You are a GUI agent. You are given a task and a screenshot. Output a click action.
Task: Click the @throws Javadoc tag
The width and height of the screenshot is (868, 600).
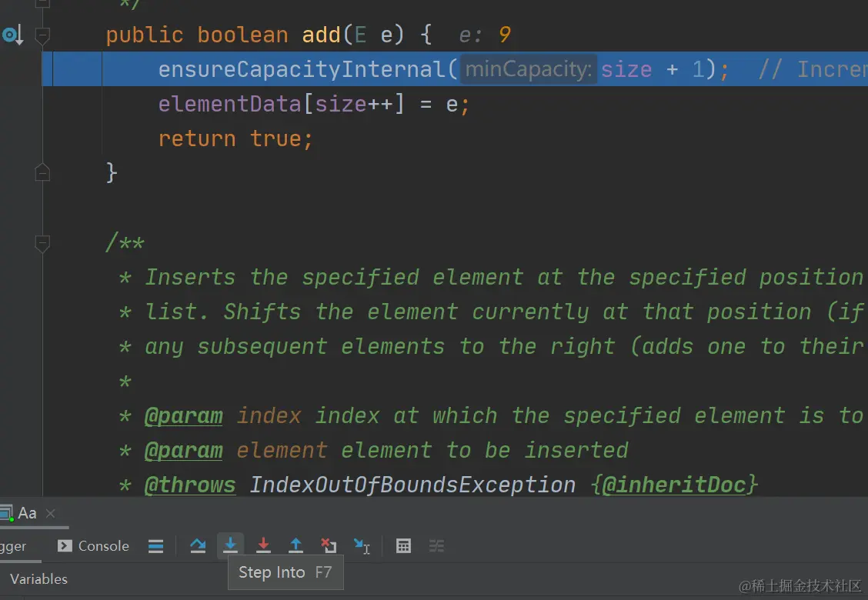tap(190, 485)
